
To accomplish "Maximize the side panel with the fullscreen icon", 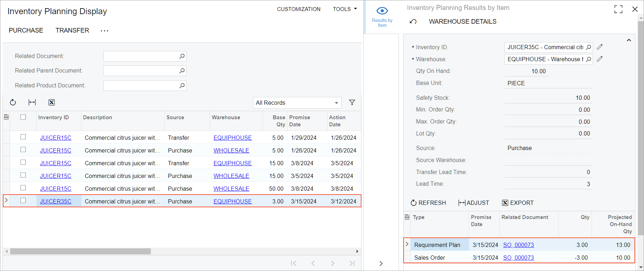I will click(x=618, y=9).
